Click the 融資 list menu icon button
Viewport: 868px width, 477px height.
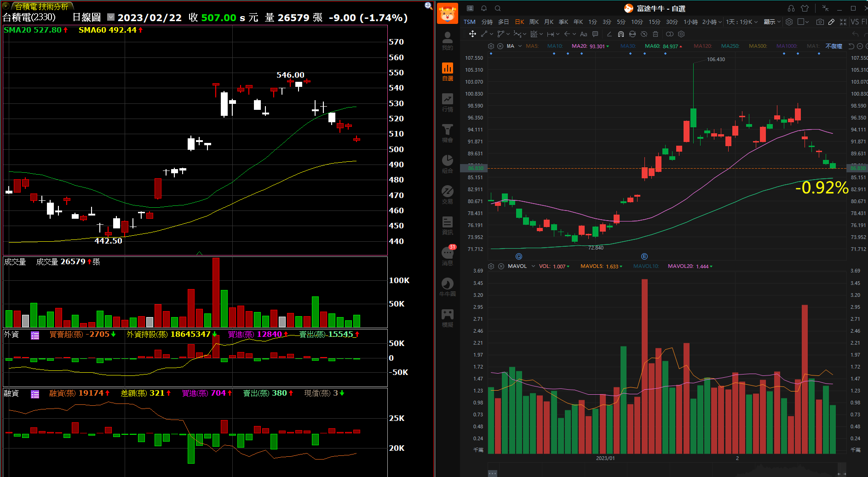35,394
